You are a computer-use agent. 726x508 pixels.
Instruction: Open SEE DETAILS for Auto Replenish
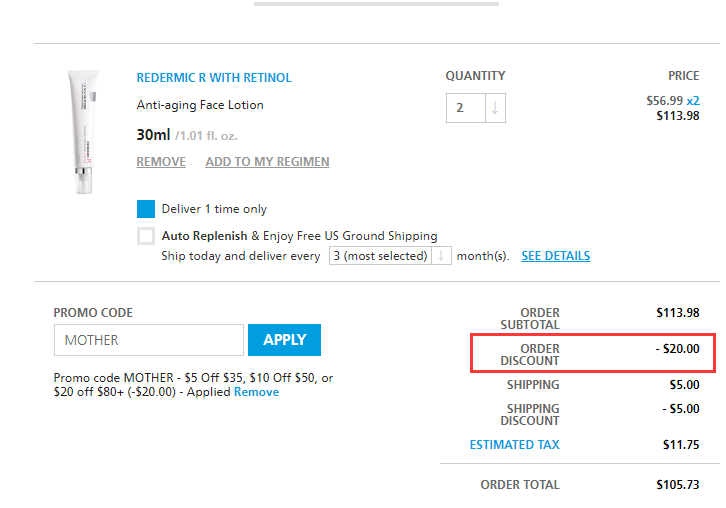point(555,256)
